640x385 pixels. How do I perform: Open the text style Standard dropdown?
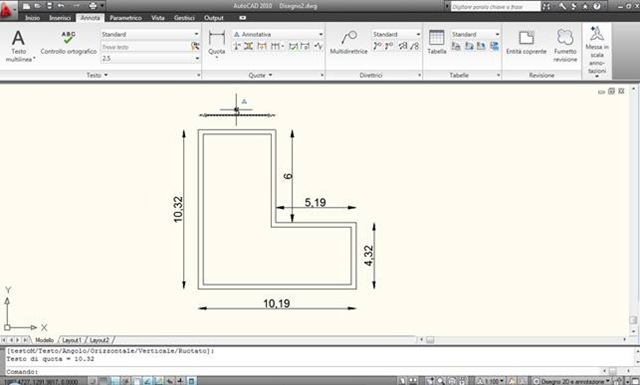point(150,34)
